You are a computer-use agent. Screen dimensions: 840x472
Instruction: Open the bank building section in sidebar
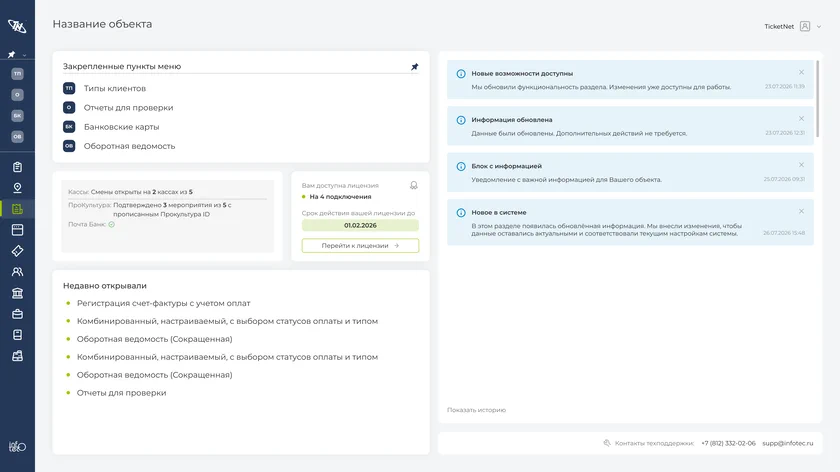pos(17,293)
